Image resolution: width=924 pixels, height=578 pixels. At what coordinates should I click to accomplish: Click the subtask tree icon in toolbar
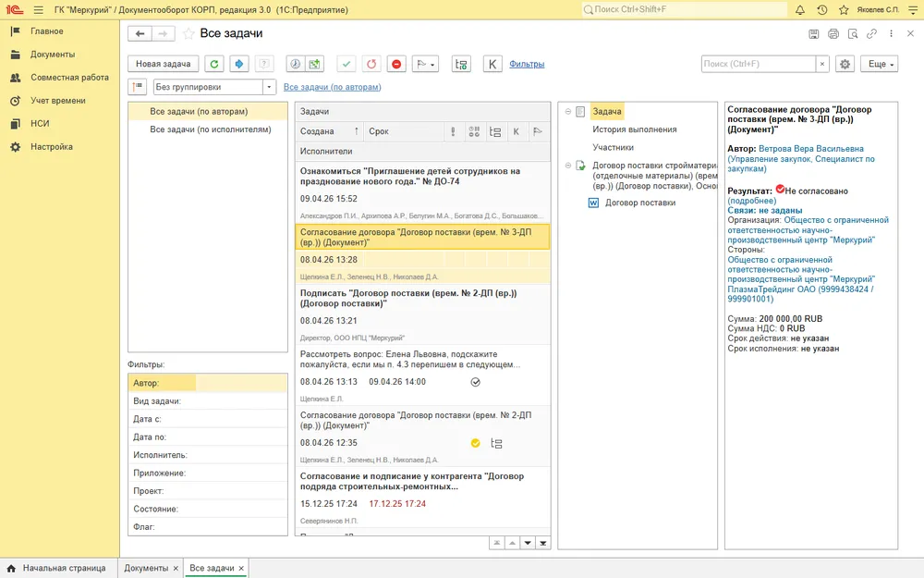point(461,64)
